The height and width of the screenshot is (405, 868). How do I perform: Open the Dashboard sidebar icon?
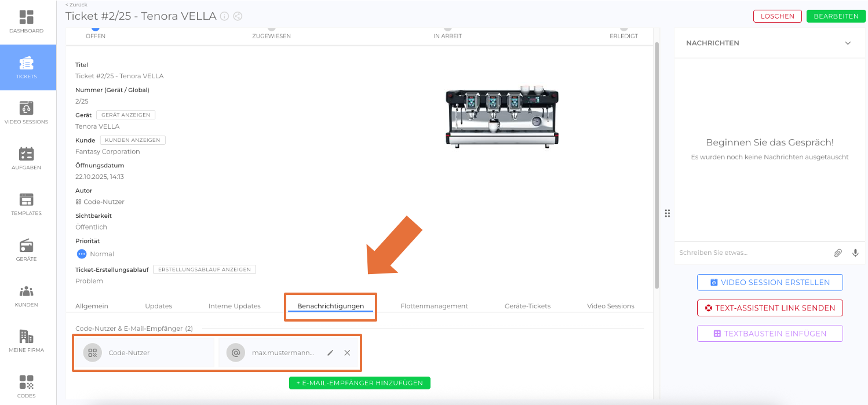click(x=27, y=21)
